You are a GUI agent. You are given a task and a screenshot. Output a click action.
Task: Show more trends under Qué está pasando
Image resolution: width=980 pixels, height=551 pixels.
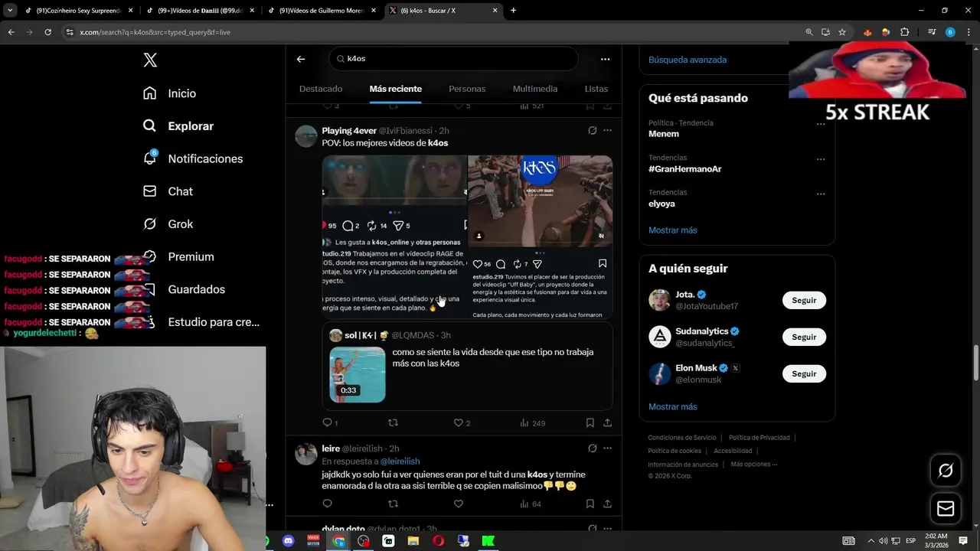click(x=673, y=230)
